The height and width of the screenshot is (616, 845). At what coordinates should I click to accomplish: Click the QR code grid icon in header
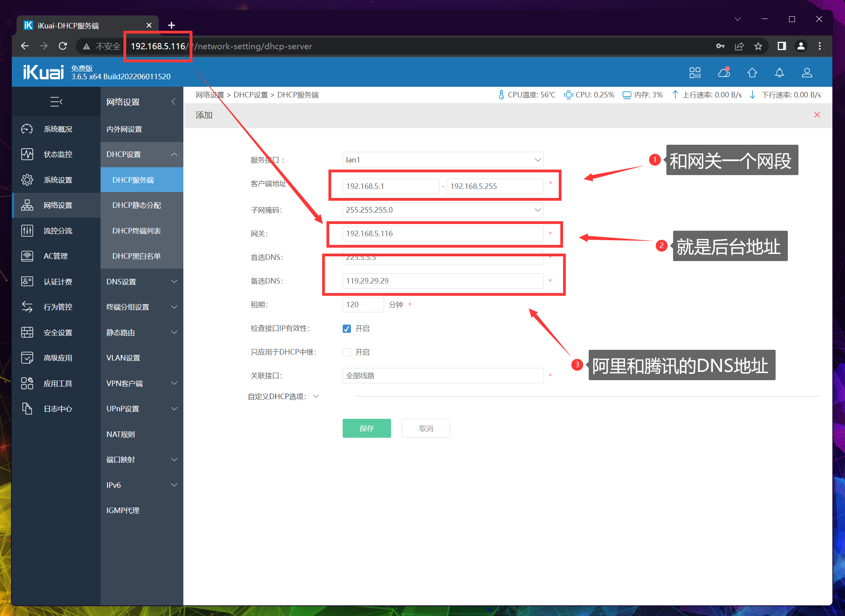tap(695, 73)
